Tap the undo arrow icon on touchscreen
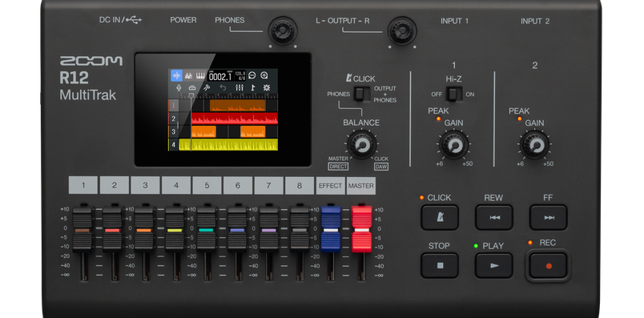This screenshot has width=644, height=318. (x=223, y=87)
